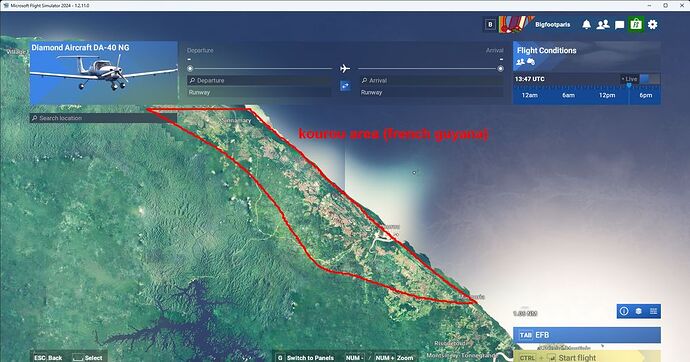Select the arrival point radio marker

[x=500, y=69]
